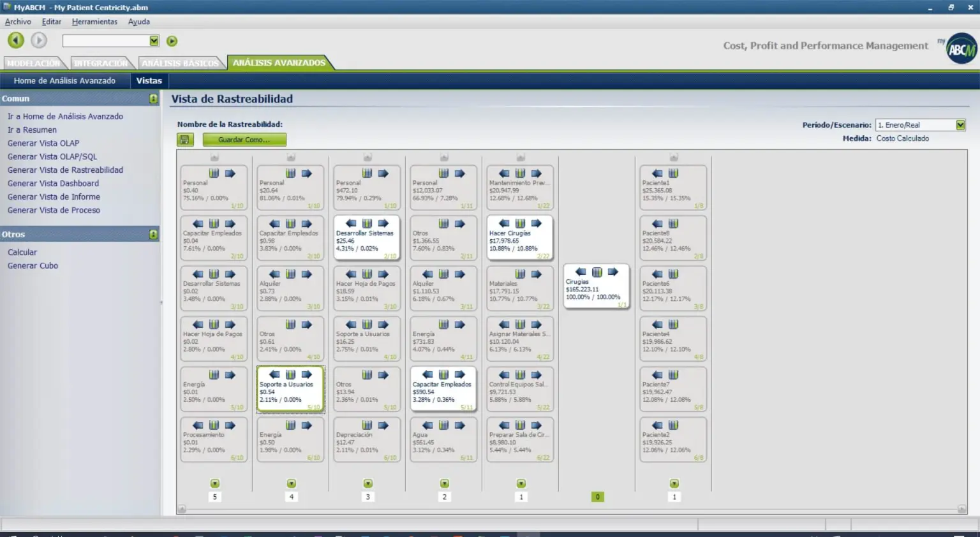This screenshot has width=980, height=537.
Task: Click the right arrow on the Agua card
Action: 459,425
